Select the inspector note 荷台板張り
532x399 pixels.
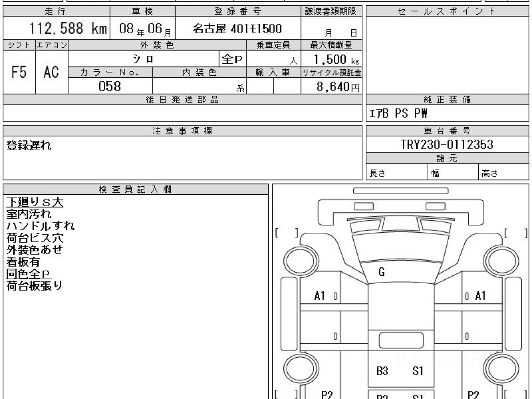pos(35,286)
